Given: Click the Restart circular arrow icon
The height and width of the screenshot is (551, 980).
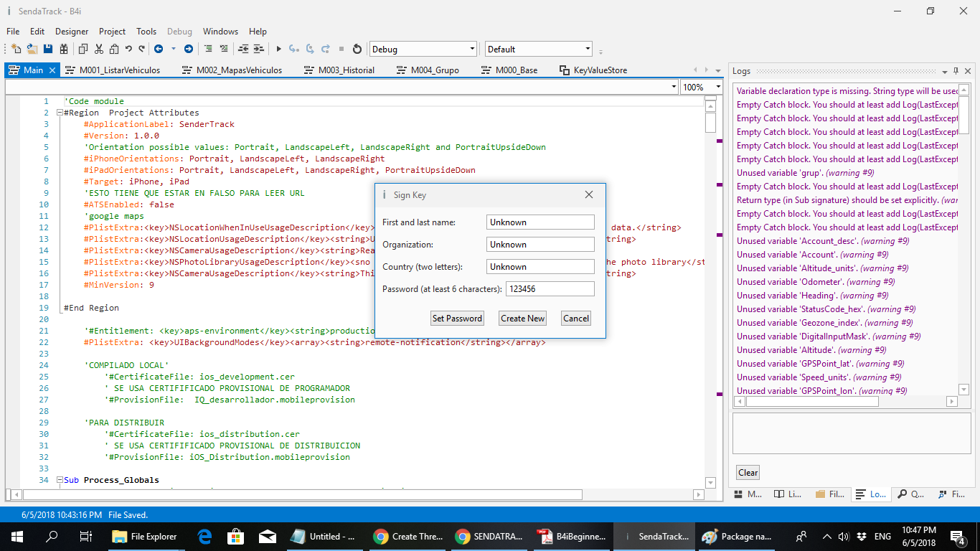Looking at the screenshot, I should click(x=357, y=49).
